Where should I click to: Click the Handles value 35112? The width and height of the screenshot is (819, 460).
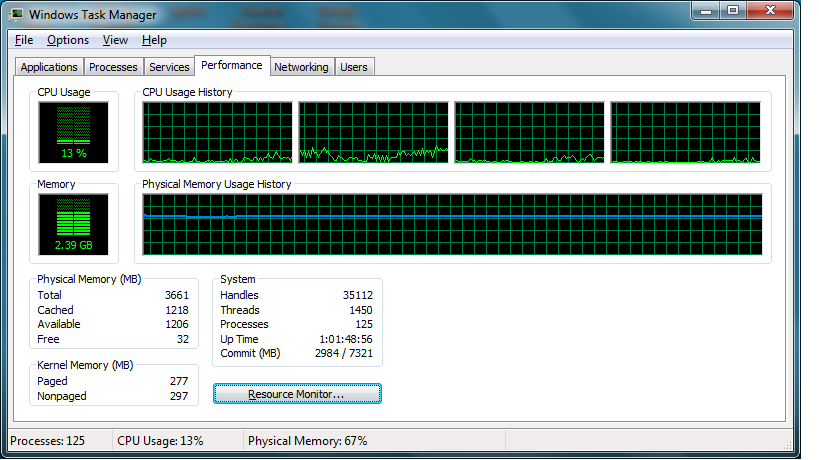coord(358,295)
